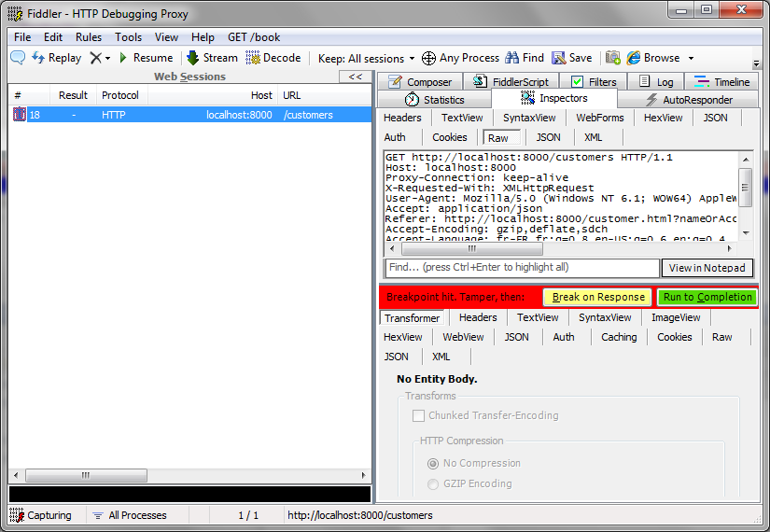Image resolution: width=770 pixels, height=532 pixels.
Task: Switch to the Composer tab
Action: (x=420, y=81)
